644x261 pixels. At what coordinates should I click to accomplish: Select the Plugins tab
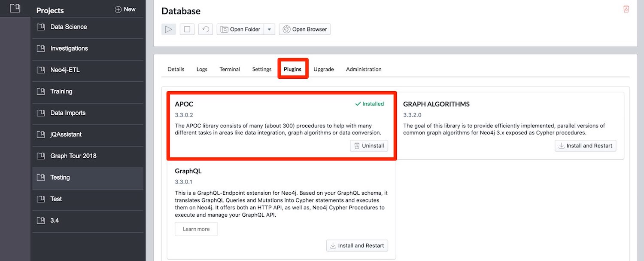(292, 69)
